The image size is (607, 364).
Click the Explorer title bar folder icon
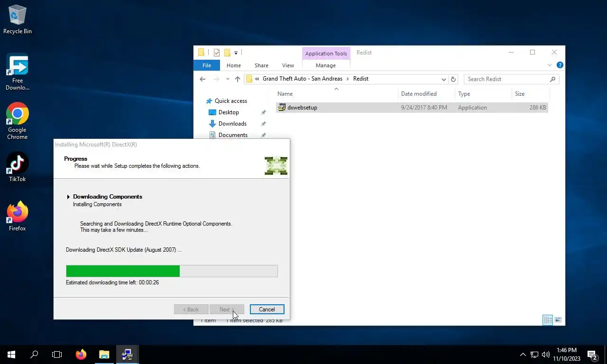201,53
